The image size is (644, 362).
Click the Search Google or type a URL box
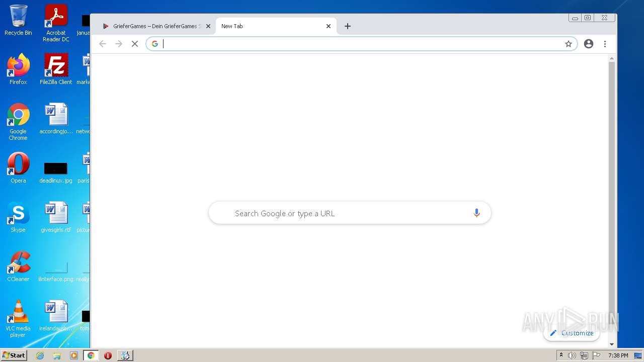[x=350, y=213]
